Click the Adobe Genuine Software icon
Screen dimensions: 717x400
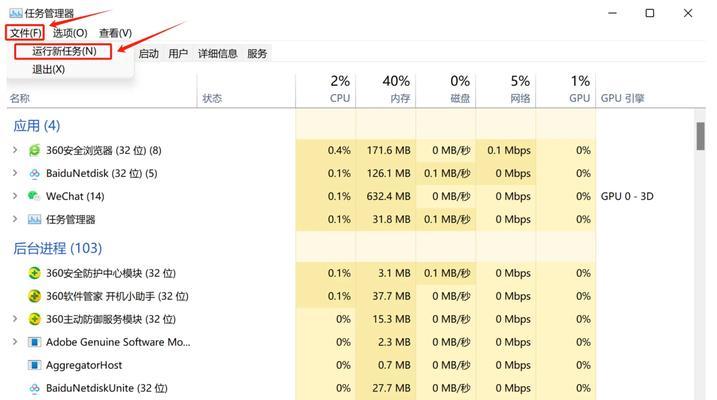(34, 342)
